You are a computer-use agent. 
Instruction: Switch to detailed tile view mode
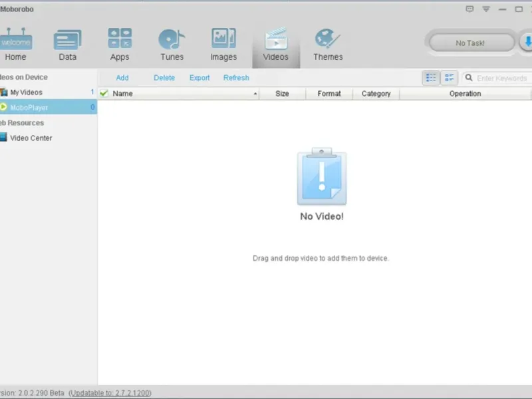point(450,78)
